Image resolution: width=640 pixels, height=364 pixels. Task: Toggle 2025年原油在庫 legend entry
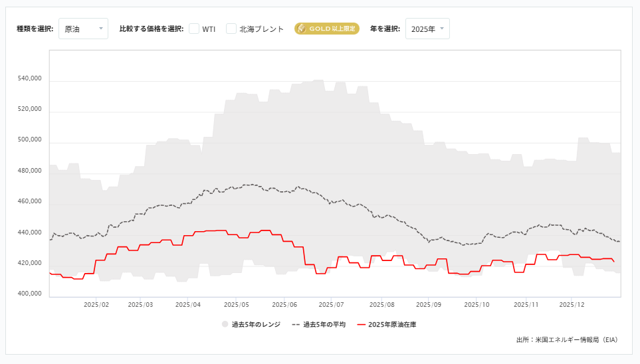point(387,324)
